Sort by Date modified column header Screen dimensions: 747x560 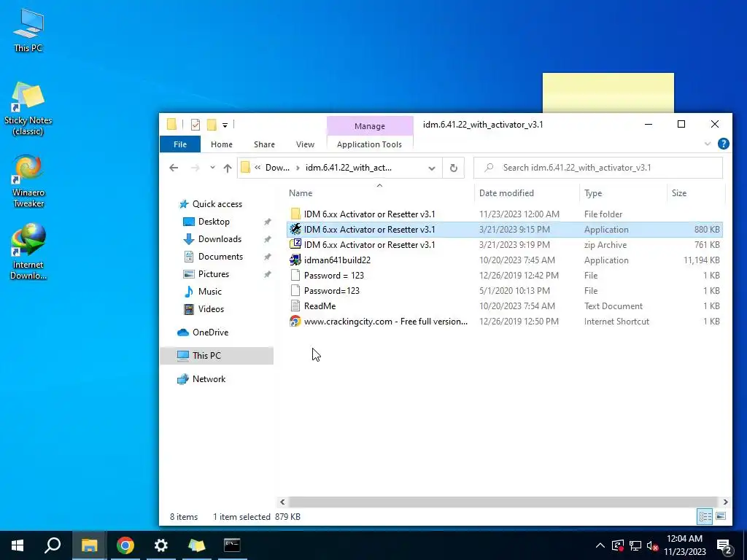506,192
